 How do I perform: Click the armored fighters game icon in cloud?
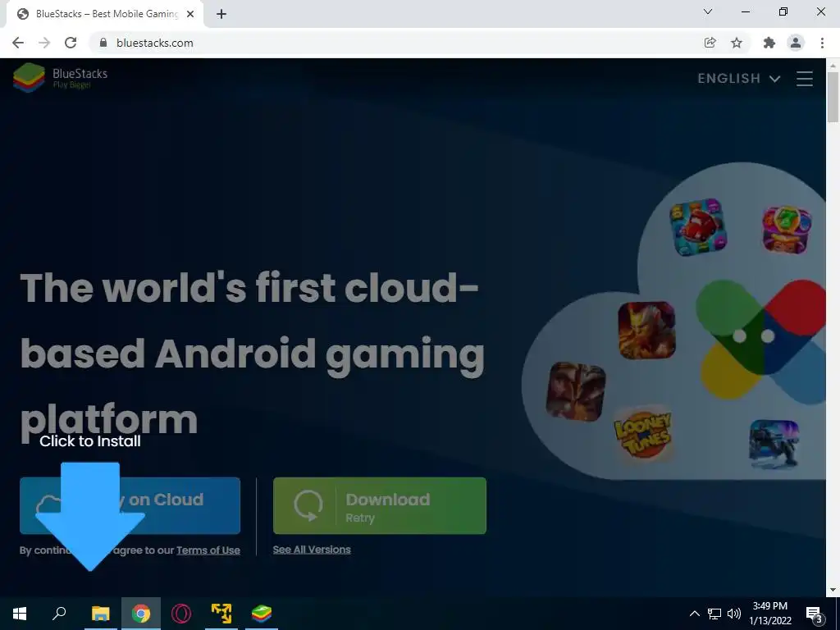(x=576, y=391)
